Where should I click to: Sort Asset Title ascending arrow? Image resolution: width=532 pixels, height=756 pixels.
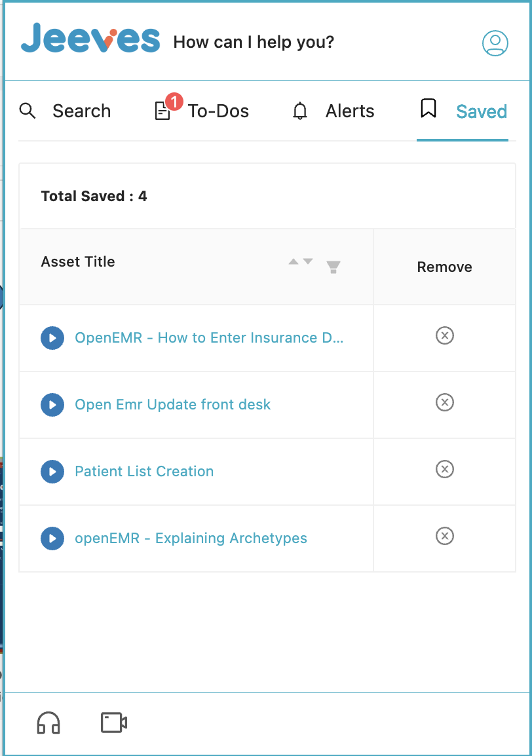294,262
